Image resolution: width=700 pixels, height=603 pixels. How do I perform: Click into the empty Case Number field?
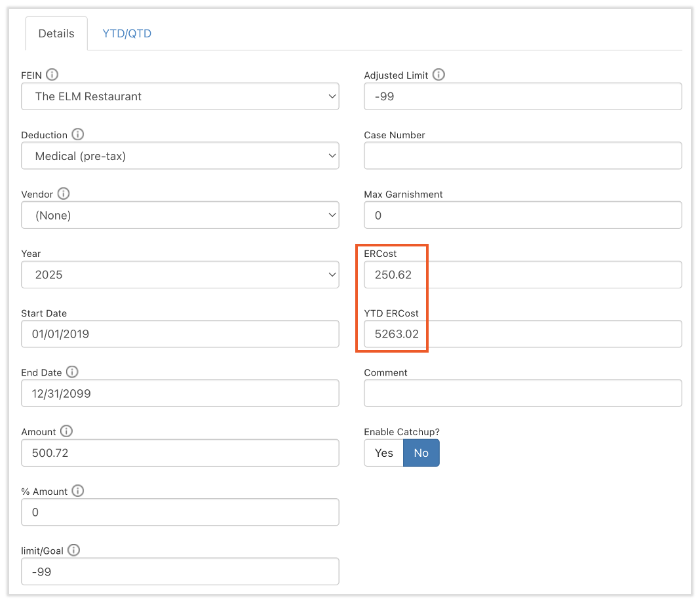(x=522, y=156)
